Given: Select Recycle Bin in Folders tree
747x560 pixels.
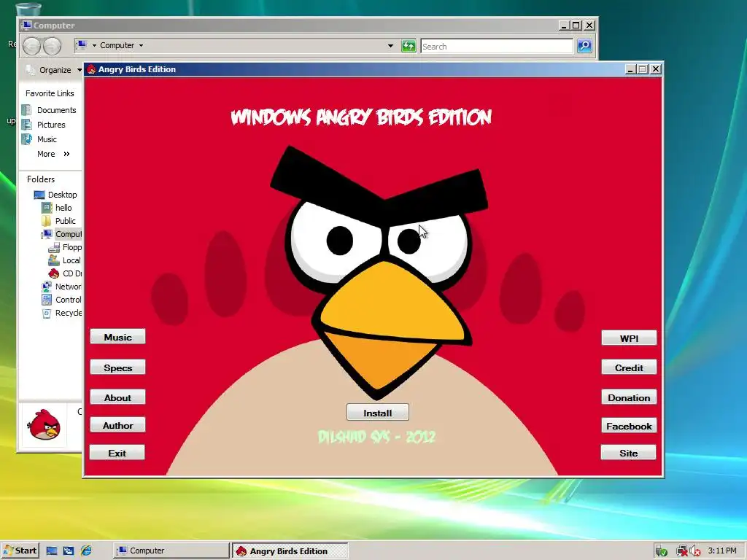Looking at the screenshot, I should (x=68, y=313).
